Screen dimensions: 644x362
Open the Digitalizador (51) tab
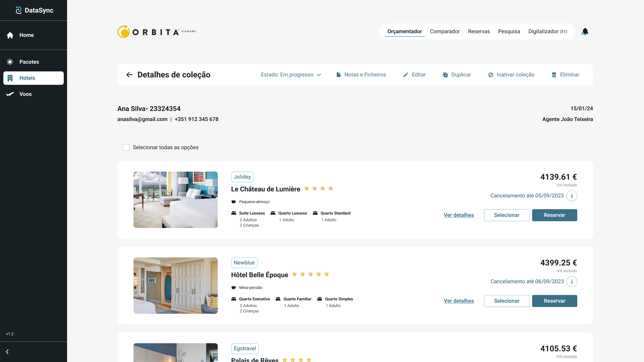point(547,32)
